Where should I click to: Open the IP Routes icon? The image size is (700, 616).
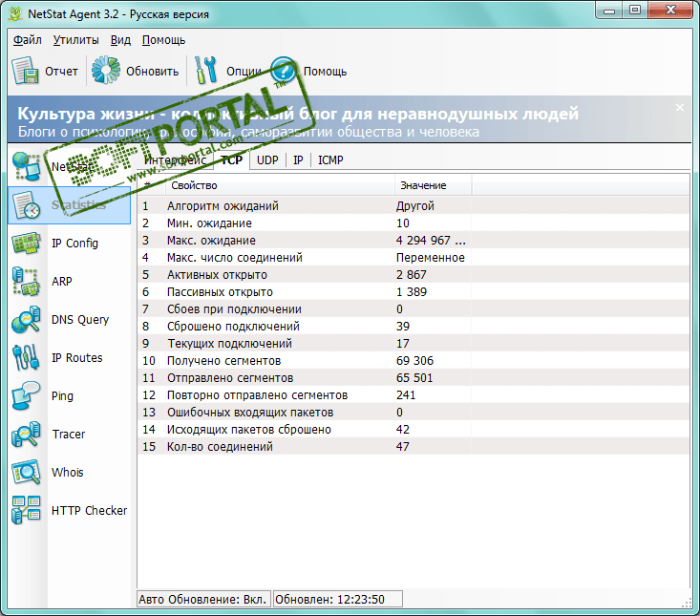coord(27,358)
